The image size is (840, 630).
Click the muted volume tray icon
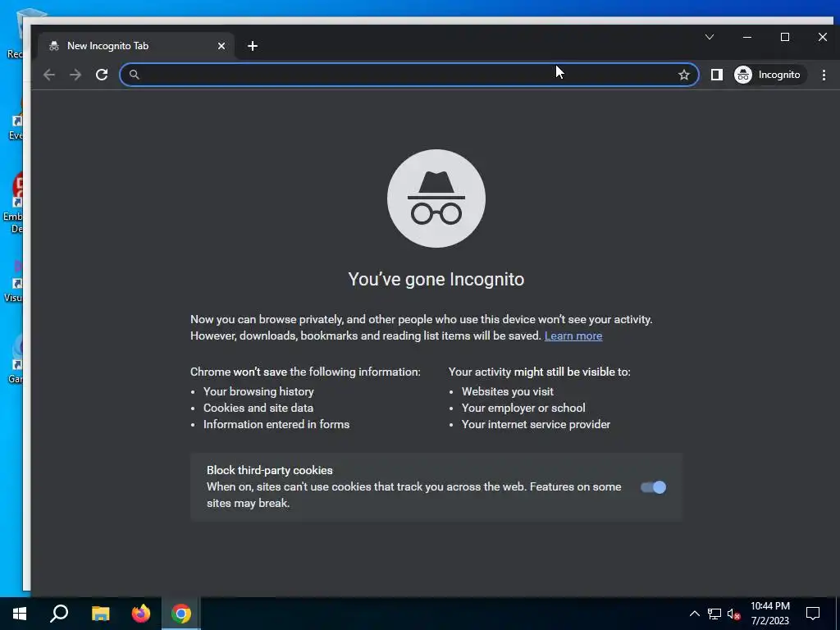click(x=734, y=614)
